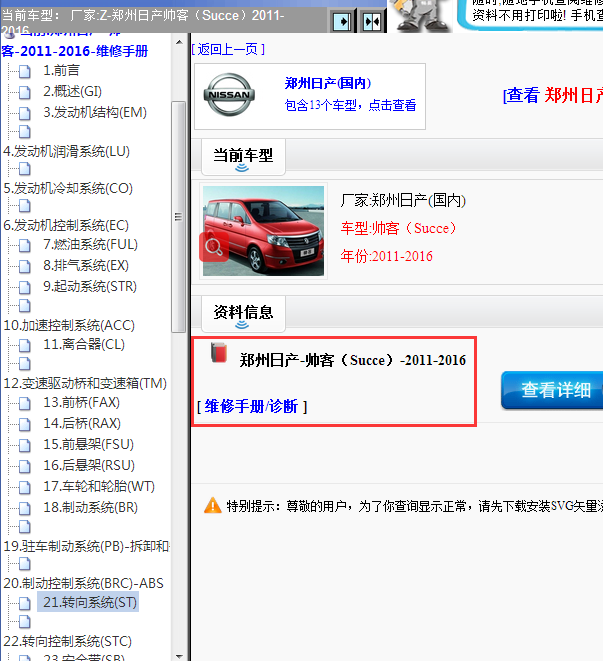The height and width of the screenshot is (661, 603).
Task: Click the orange warning triangle icon
Action: [213, 505]
